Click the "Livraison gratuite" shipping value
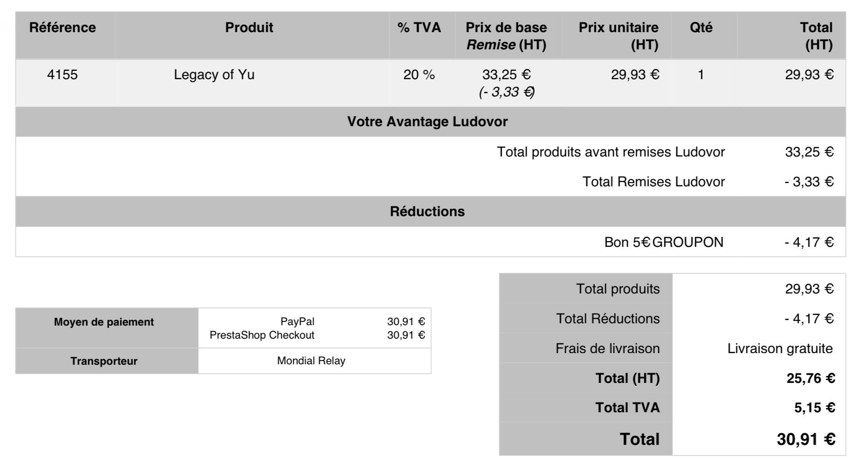868x457 pixels. point(779,349)
